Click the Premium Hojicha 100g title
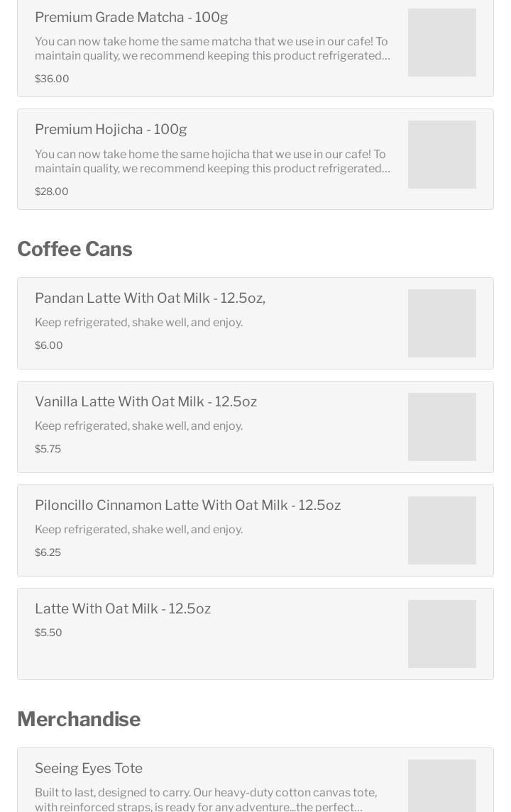Image resolution: width=511 pixels, height=812 pixels. tap(111, 129)
